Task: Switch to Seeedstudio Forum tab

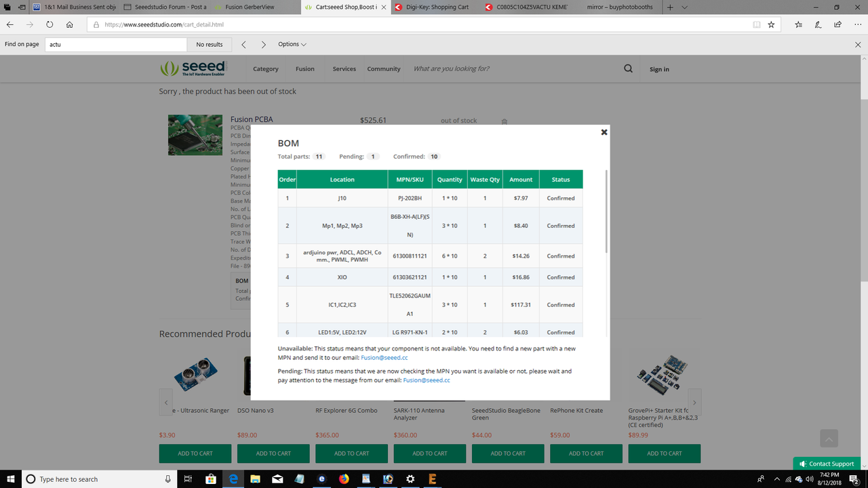Action: pos(165,7)
